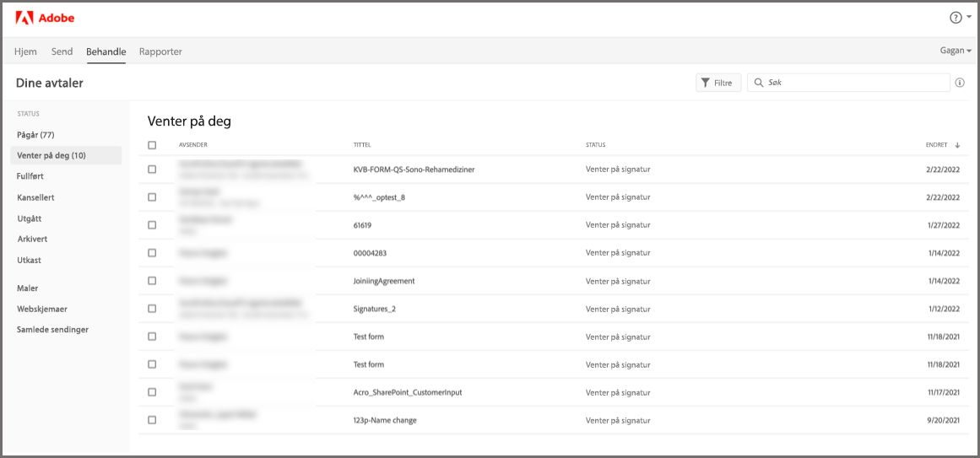Select Pågår (77) status filter
The image size is (980, 458).
[35, 135]
